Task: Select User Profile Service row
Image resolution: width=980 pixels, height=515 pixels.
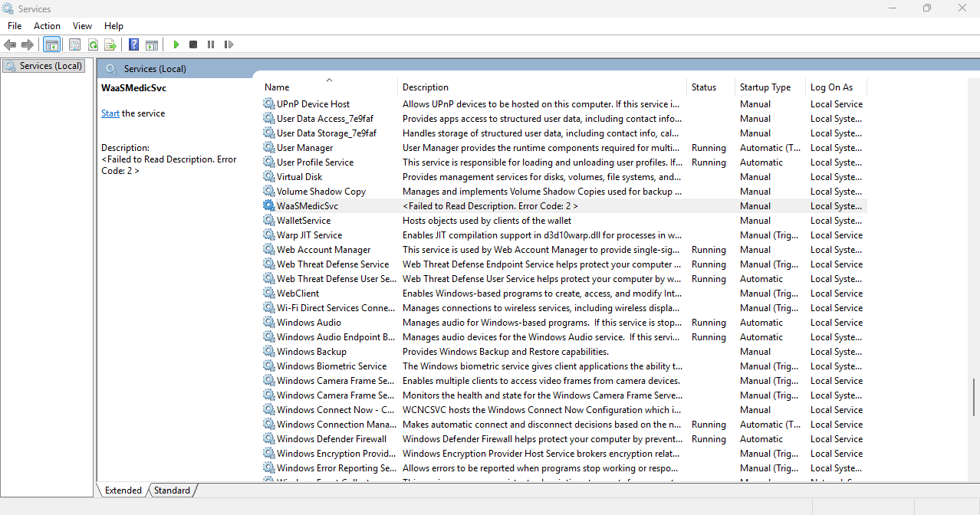Action: (x=564, y=162)
